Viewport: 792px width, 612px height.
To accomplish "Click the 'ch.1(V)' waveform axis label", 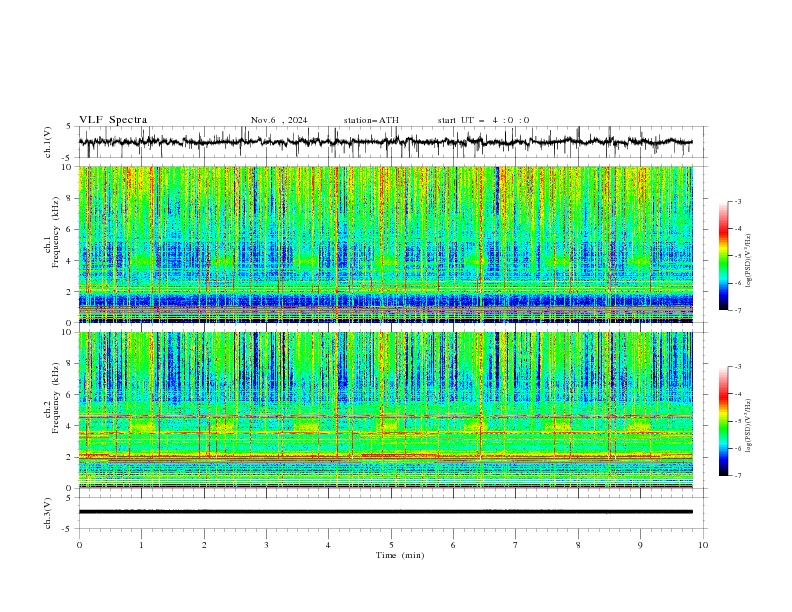I will coord(48,142).
